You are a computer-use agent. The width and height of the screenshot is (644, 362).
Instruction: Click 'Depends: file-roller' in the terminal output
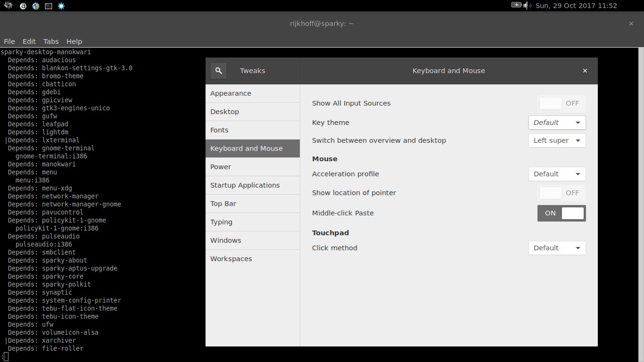46,348
